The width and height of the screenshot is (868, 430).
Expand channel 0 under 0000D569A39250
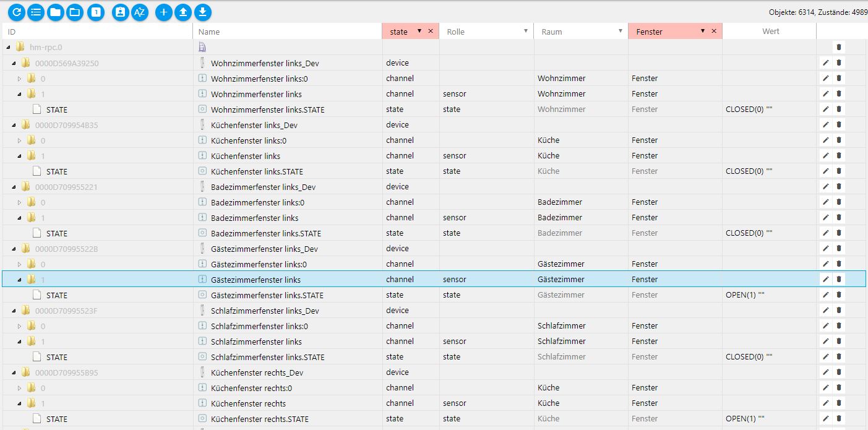coord(19,79)
